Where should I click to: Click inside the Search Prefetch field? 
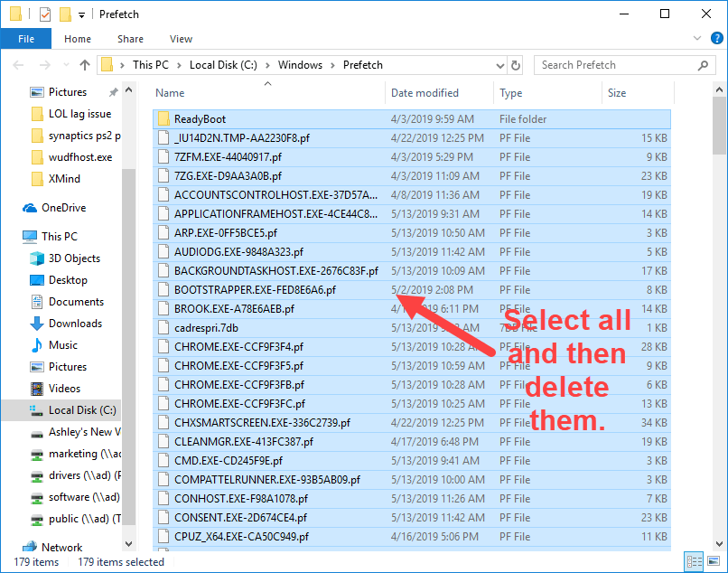[x=614, y=65]
